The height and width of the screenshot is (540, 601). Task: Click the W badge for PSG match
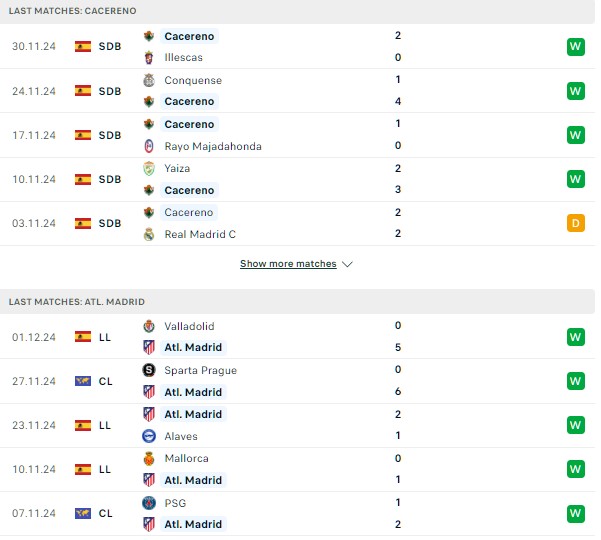pos(575,514)
